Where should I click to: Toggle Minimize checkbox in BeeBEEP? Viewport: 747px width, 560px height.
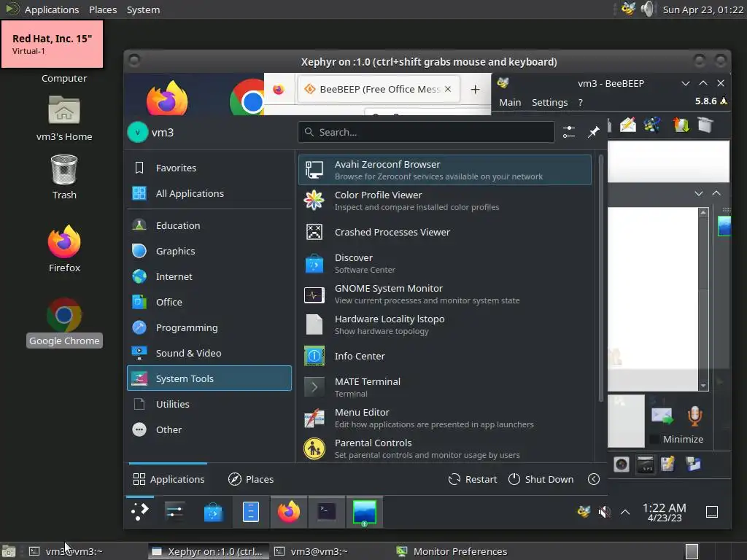coord(655,439)
